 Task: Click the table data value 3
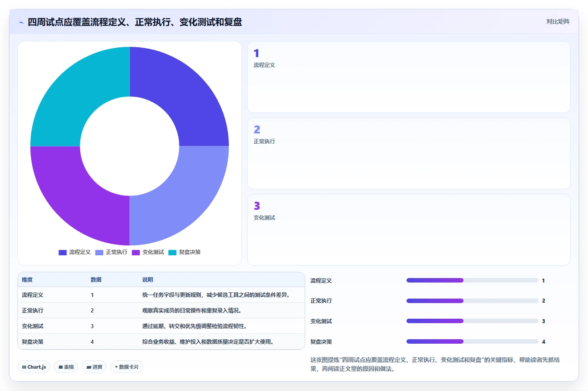coord(92,326)
